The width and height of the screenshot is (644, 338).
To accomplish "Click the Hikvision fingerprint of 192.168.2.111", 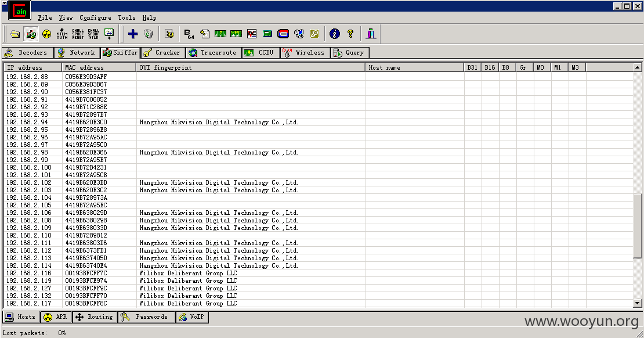I will (219, 243).
